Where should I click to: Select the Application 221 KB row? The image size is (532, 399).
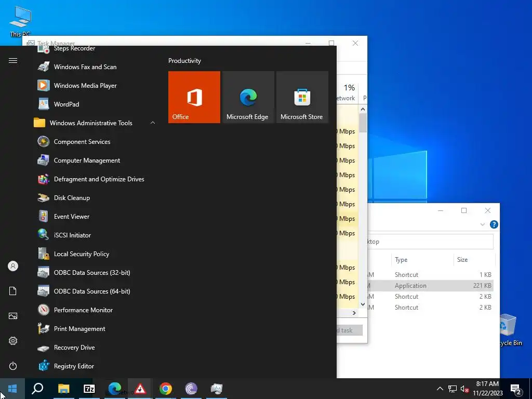pyautogui.click(x=430, y=286)
